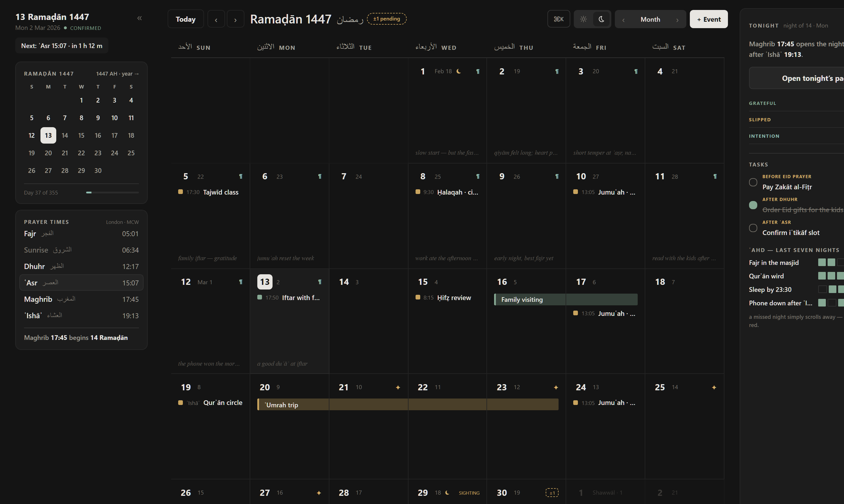Select the Maghrib 17:45 prayer time row
The height and width of the screenshot is (504, 844).
(x=81, y=299)
